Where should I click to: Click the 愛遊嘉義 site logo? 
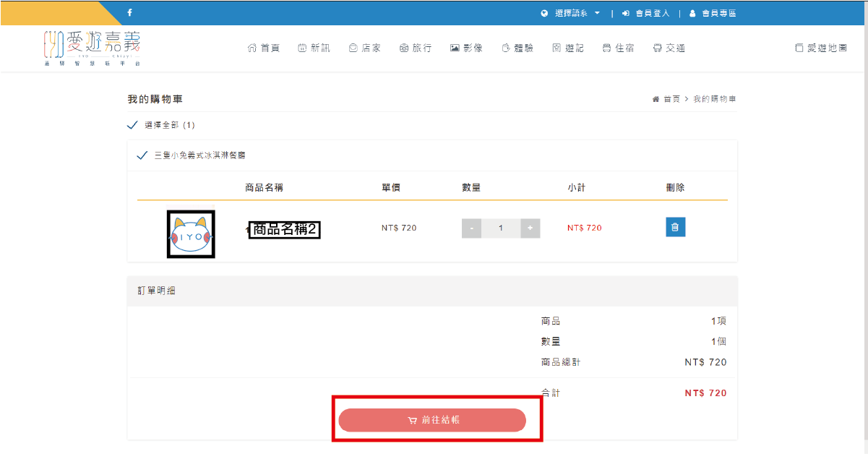pyautogui.click(x=92, y=48)
